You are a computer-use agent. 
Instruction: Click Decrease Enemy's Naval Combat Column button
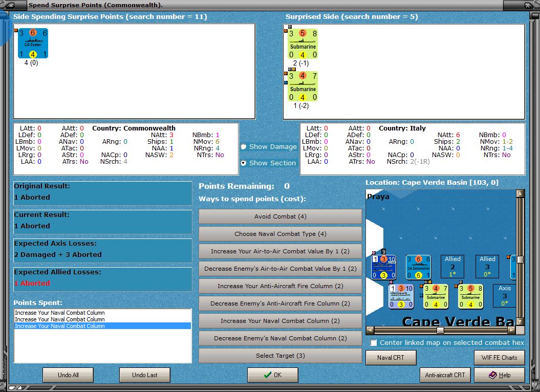point(280,338)
